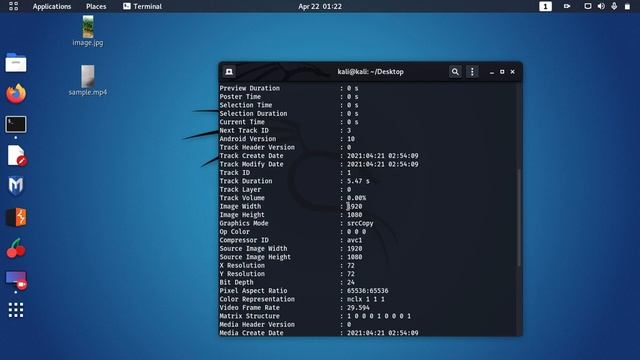Click the Preview Duration label
The height and width of the screenshot is (360, 640).
pos(249,88)
